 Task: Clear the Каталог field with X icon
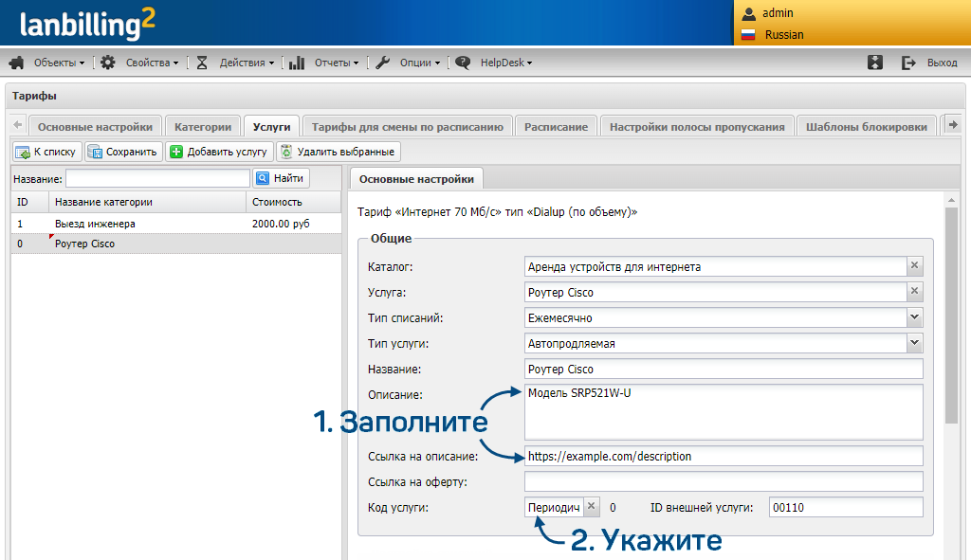pyautogui.click(x=914, y=267)
